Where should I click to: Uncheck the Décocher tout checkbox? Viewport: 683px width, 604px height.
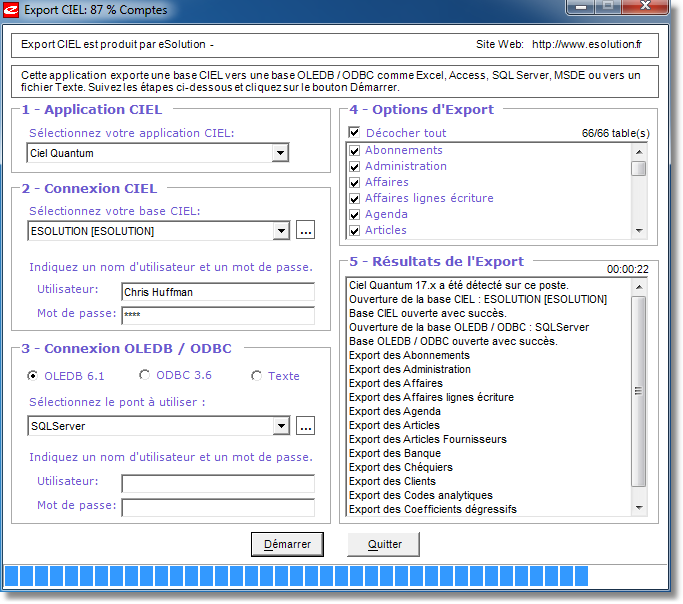coord(354,133)
